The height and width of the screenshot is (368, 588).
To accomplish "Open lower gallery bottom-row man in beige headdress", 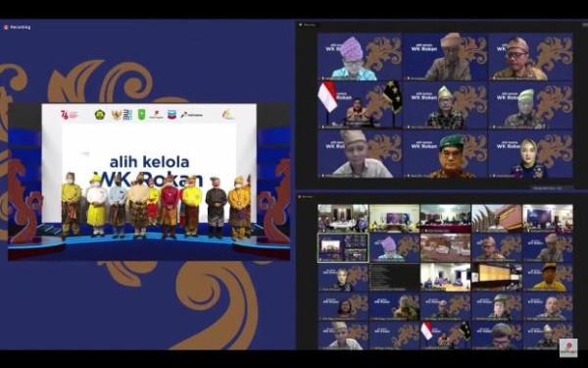I will click(x=343, y=336).
